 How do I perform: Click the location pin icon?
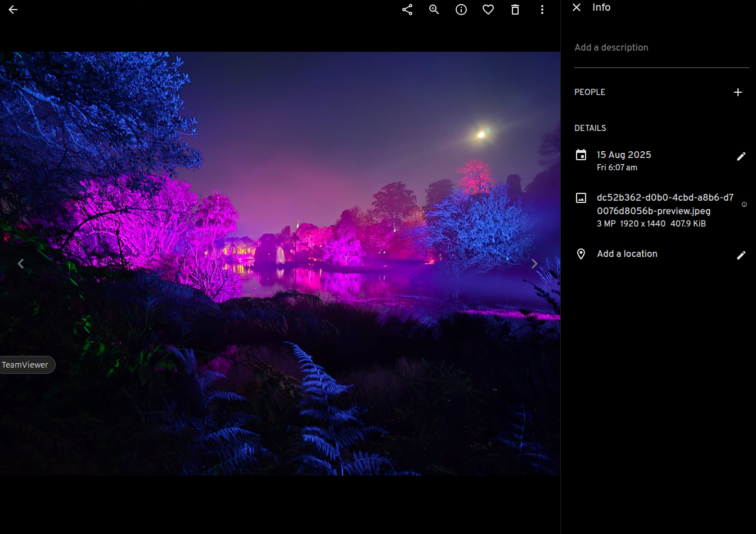[x=581, y=254]
